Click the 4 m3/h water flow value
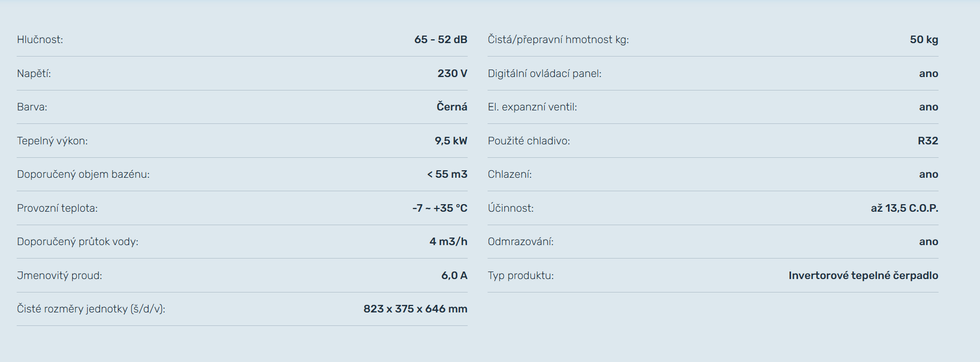Viewport: 980px width, 362px height. (x=448, y=242)
